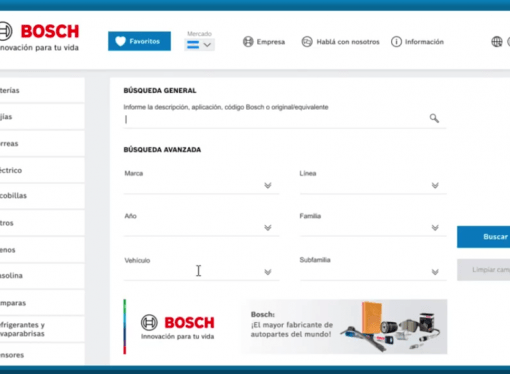
Task: Open the Correas sidebar category
Action: (x=42, y=144)
